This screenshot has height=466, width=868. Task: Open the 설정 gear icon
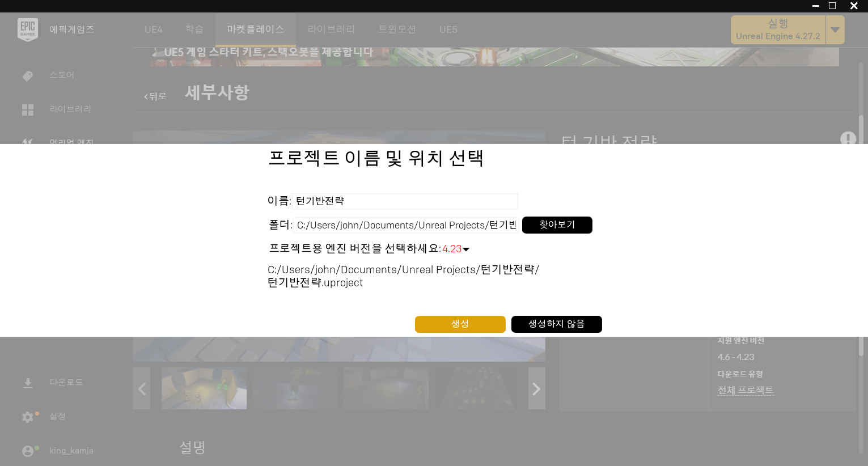[x=28, y=417]
